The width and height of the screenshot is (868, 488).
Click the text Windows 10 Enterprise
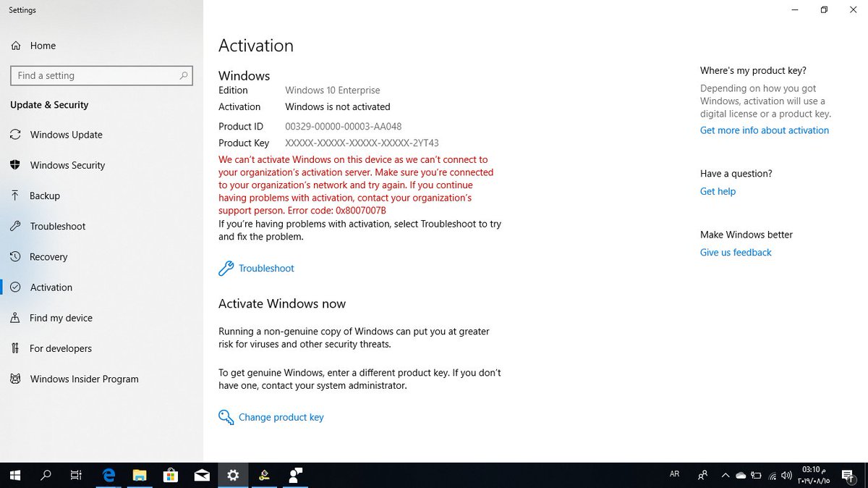[x=333, y=91]
